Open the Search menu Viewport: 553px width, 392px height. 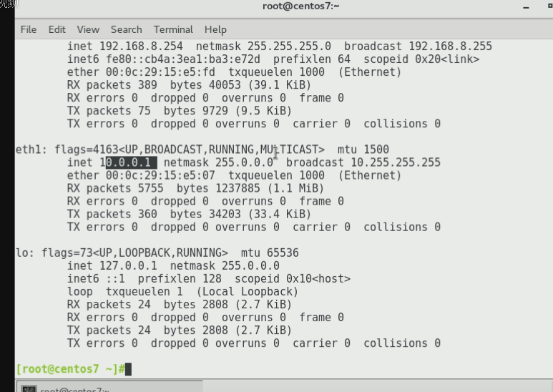126,29
